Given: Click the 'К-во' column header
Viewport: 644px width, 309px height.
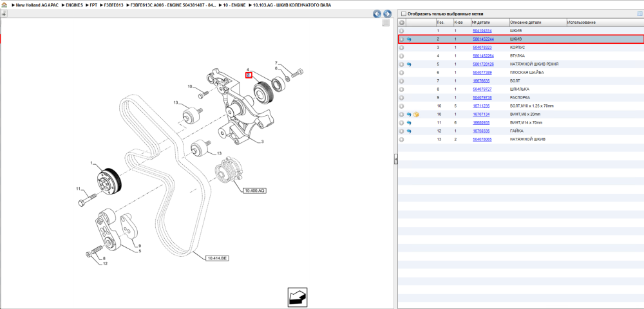Looking at the screenshot, I should coord(462,22).
